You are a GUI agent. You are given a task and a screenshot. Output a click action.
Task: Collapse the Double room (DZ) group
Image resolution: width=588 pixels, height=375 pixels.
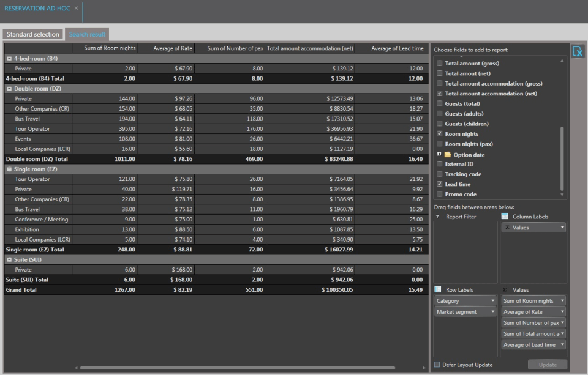[9, 89]
